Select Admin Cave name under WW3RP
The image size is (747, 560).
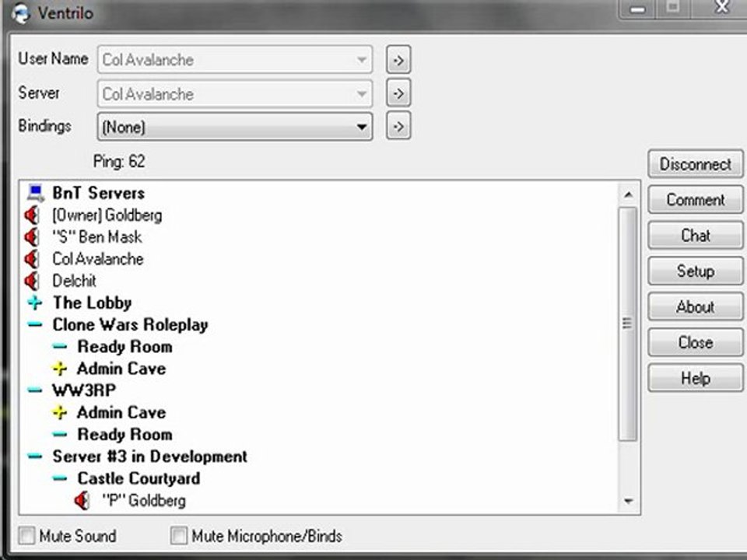pyautogui.click(x=121, y=412)
